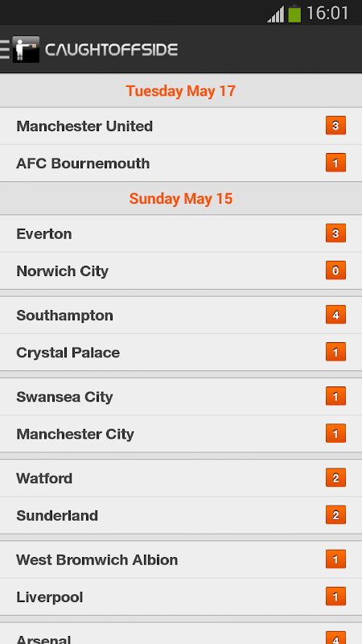
Task: Open the Watford match entry
Action: coord(181,478)
